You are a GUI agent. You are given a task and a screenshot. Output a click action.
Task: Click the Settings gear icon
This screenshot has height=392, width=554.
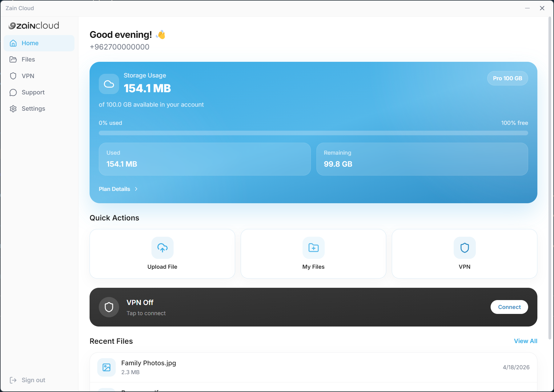13,109
